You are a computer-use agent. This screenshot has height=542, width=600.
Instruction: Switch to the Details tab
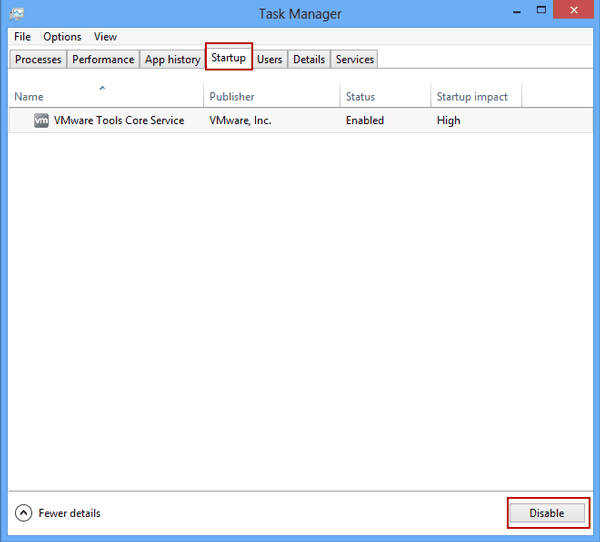click(309, 59)
